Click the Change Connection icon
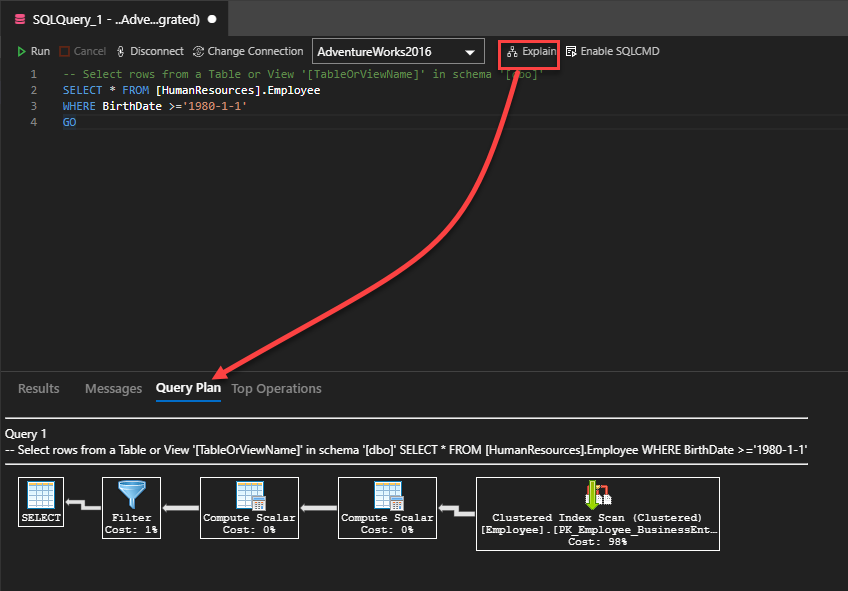Screen dimensions: 848x591 (198, 51)
